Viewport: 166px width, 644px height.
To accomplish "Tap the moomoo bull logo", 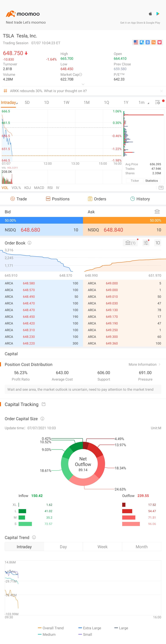I will 10,14.
